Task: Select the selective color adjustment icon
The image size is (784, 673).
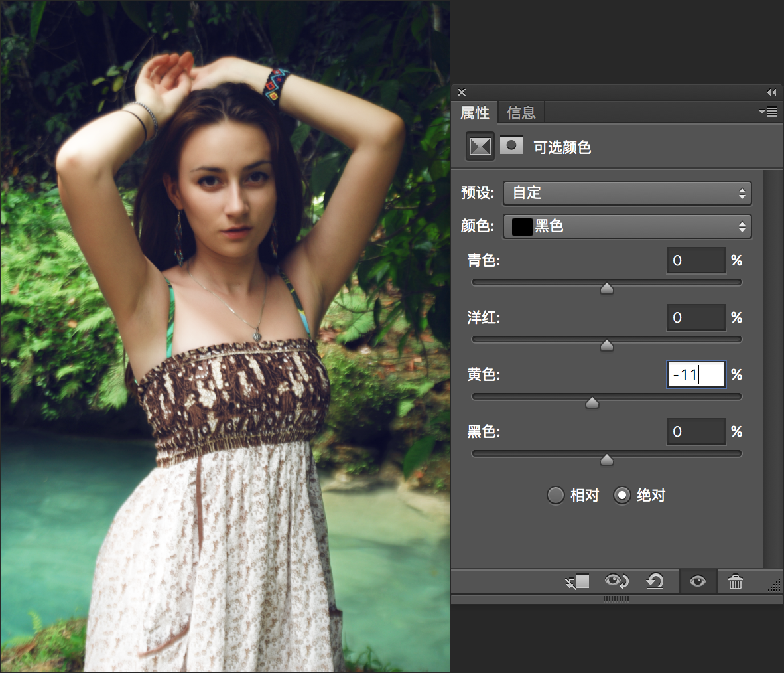Action: point(480,147)
